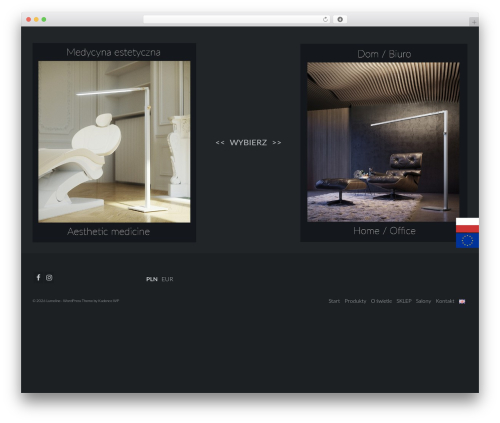
Task: Open Start in footer menu
Action: coord(334,301)
